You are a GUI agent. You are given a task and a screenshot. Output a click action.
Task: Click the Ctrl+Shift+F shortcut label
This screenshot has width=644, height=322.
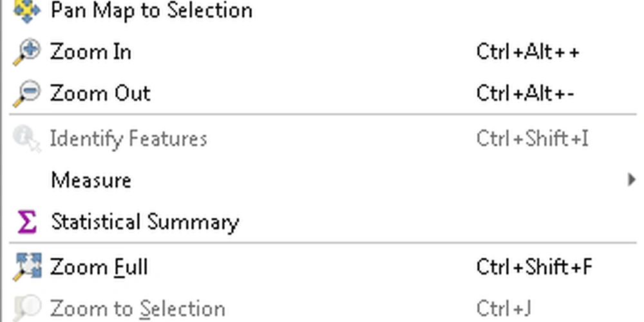pyautogui.click(x=535, y=267)
